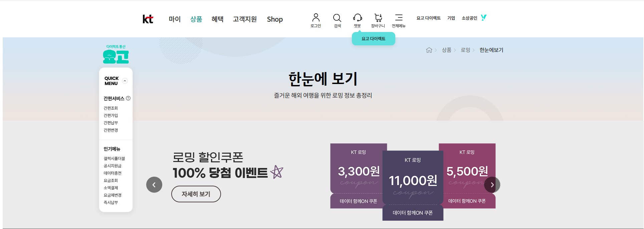Open 즉시납부 in 인기메뉴

(111, 202)
